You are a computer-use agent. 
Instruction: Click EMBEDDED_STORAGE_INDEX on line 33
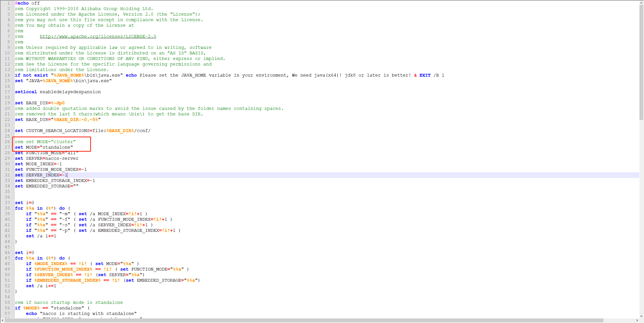click(56, 181)
